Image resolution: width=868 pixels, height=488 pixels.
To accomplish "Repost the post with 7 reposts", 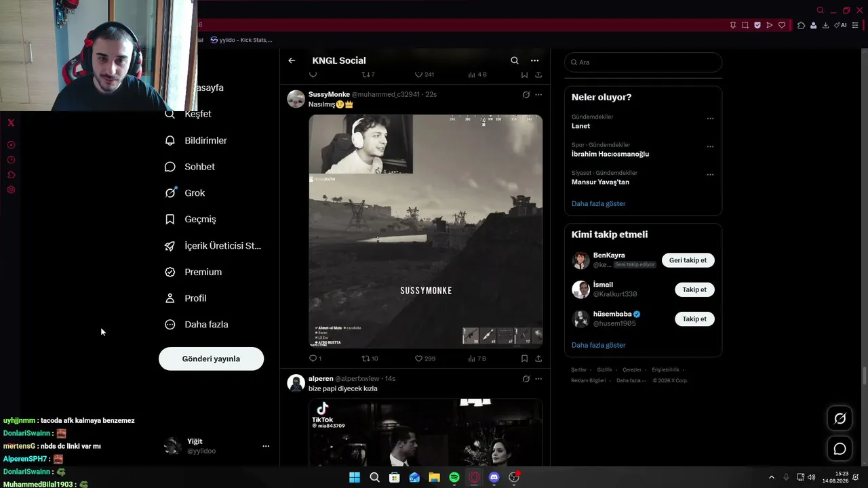I will pos(368,75).
